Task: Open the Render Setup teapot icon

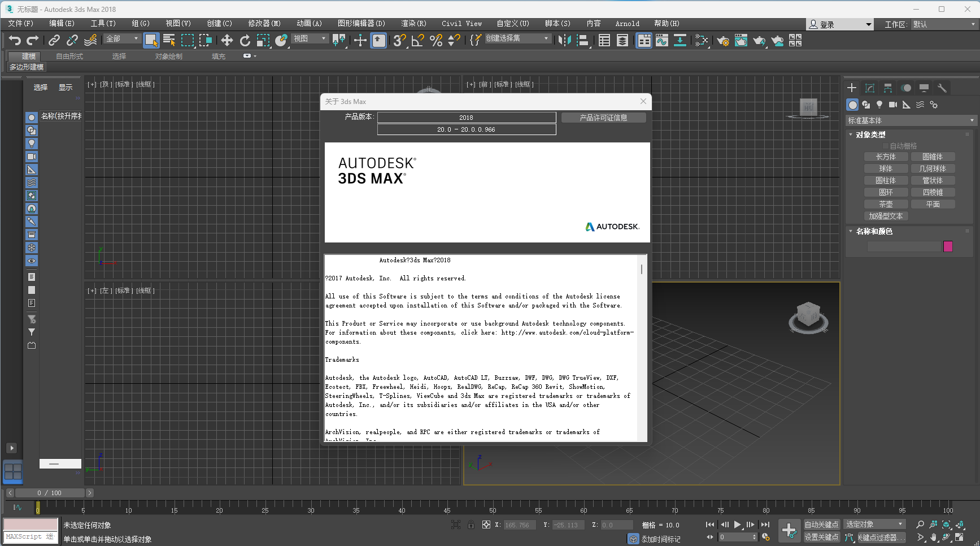Action: click(x=722, y=40)
